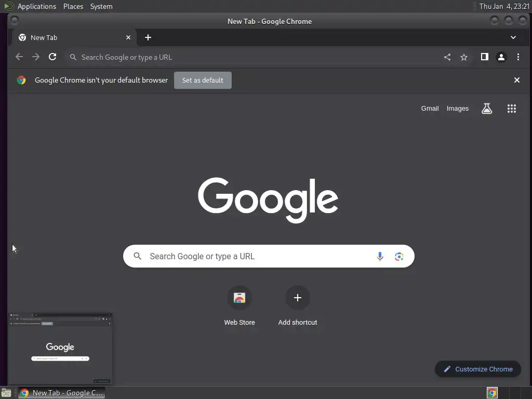Search by image with Google Lens
The width and height of the screenshot is (532, 399).
click(x=399, y=256)
